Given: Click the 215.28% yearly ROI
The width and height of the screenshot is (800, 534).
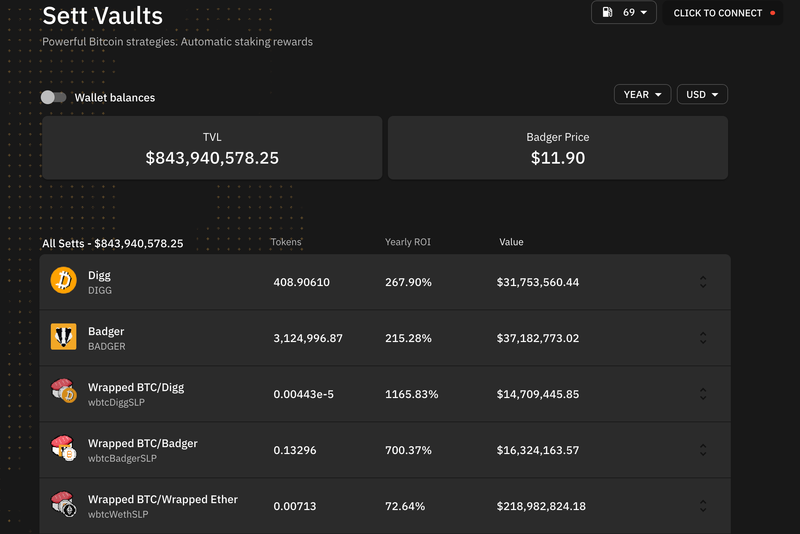Looking at the screenshot, I should pos(408,338).
